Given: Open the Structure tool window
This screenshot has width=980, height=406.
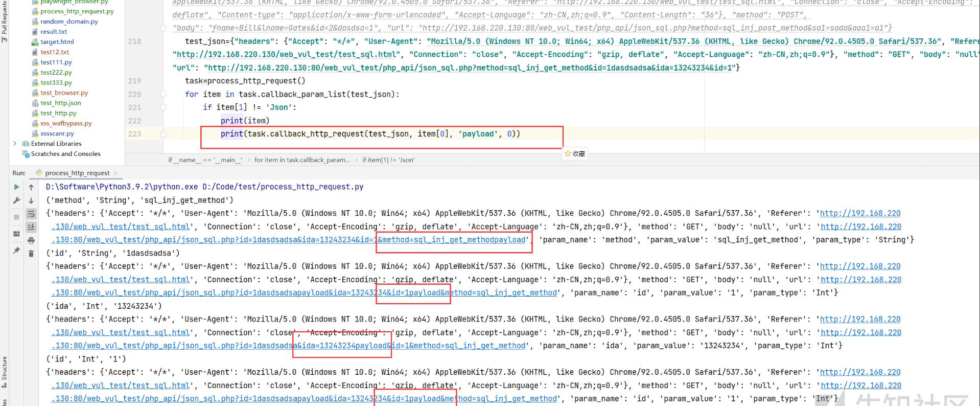Looking at the screenshot, I should (x=5, y=373).
